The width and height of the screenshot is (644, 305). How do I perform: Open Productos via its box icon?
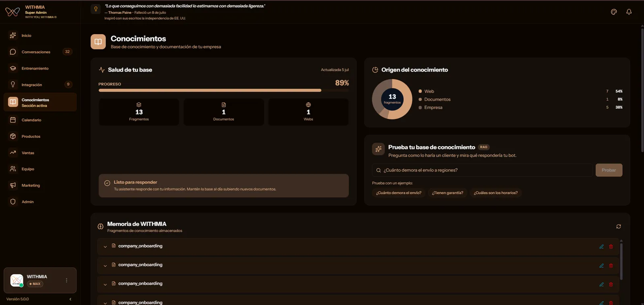(x=13, y=136)
